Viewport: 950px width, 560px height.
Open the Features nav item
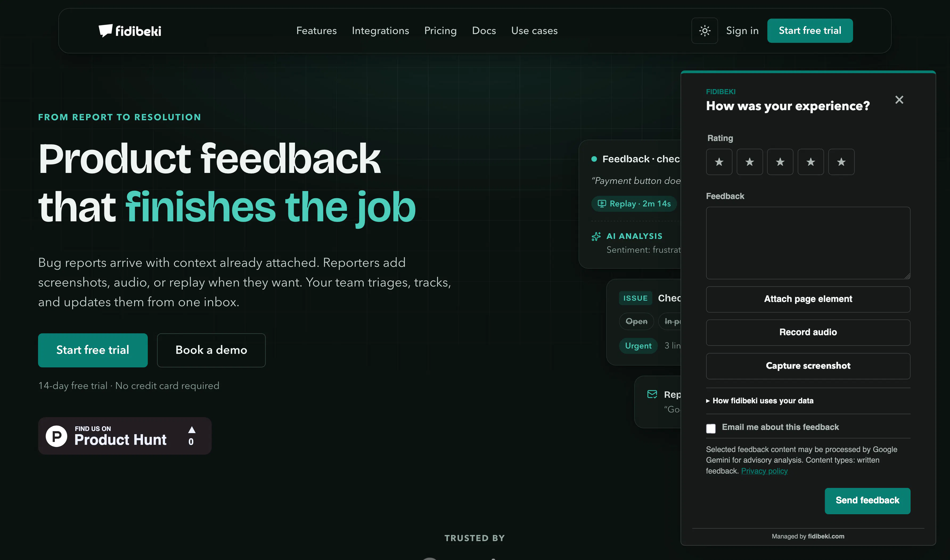click(x=316, y=31)
